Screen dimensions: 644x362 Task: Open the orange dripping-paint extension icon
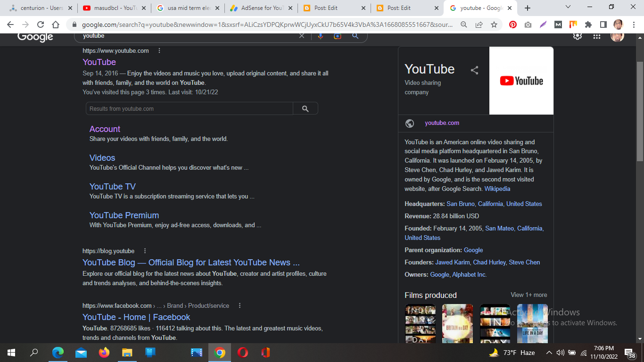coord(573,25)
